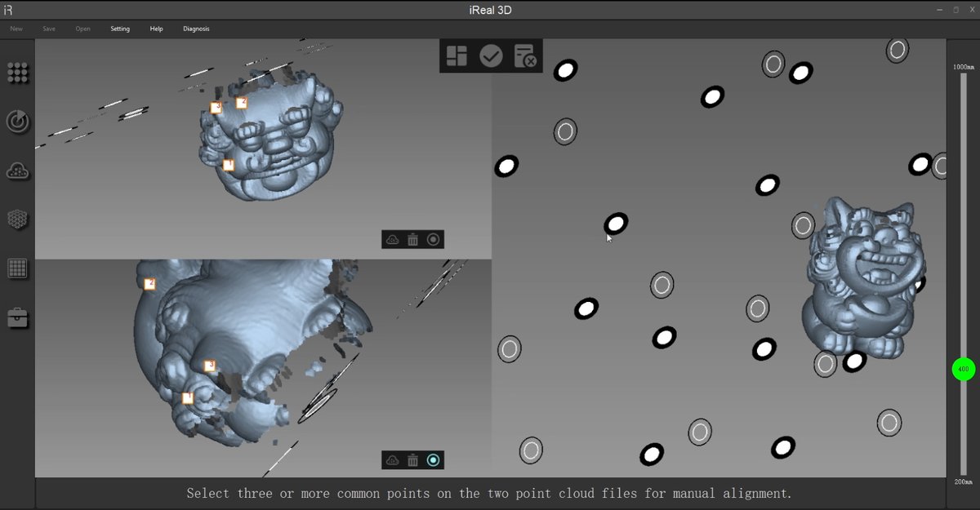Click point cloud icon in upper view toolbar
The width and height of the screenshot is (980, 510).
pyautogui.click(x=393, y=240)
